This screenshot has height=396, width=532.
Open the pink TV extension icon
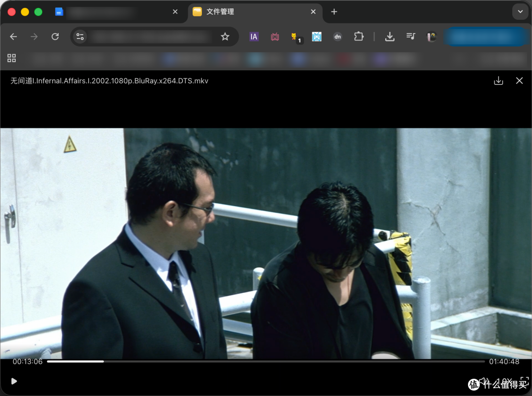click(x=275, y=36)
